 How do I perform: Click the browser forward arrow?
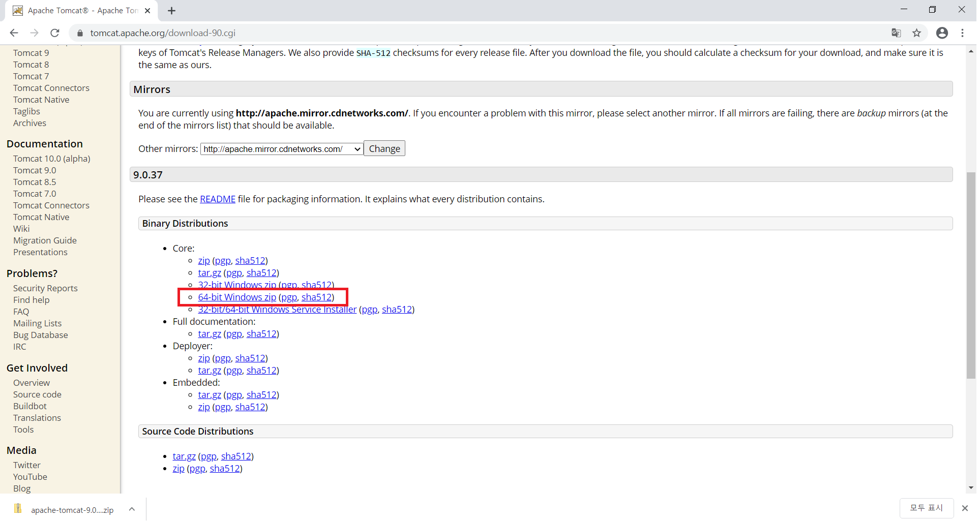(34, 33)
